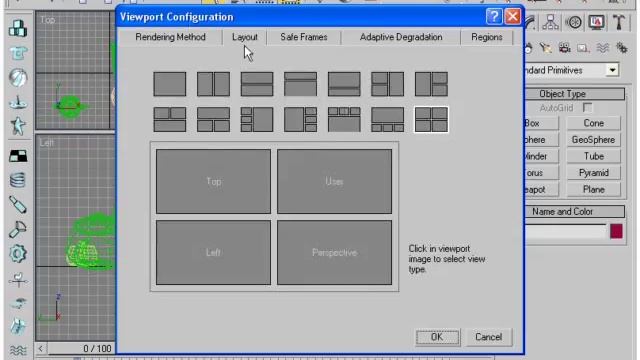Open the Adaptive Degradation tab
Image resolution: width=640 pixels, height=360 pixels.
(401, 37)
